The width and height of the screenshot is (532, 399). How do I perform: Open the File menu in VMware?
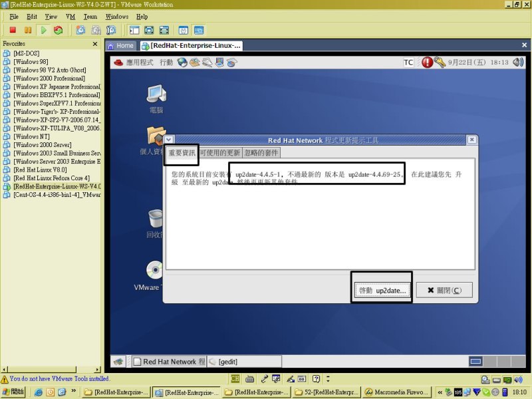14,17
